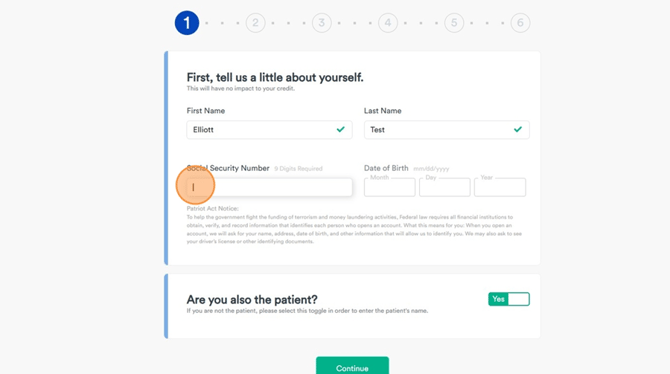Click the green checkmark in Last Name field
This screenshot has width=670, height=374.
pyautogui.click(x=518, y=129)
